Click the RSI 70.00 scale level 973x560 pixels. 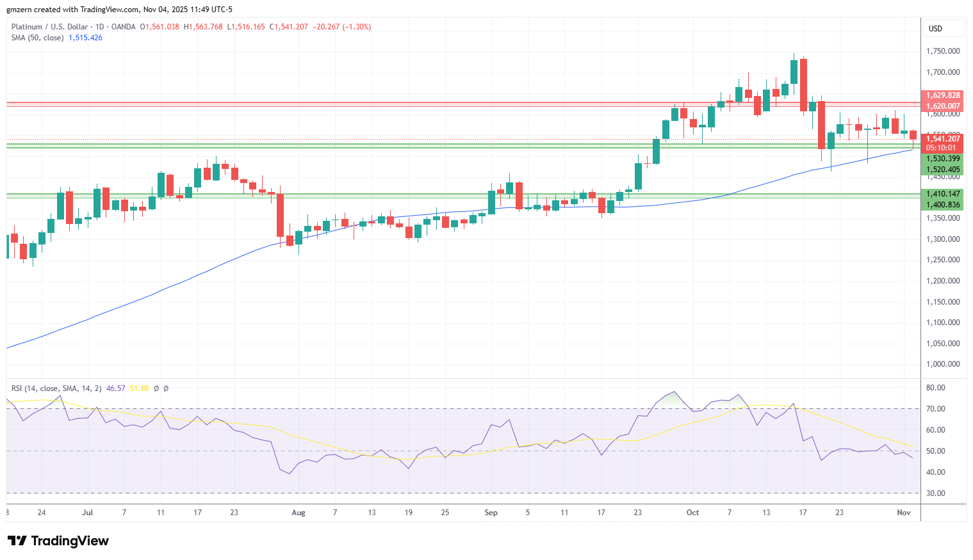pos(936,409)
